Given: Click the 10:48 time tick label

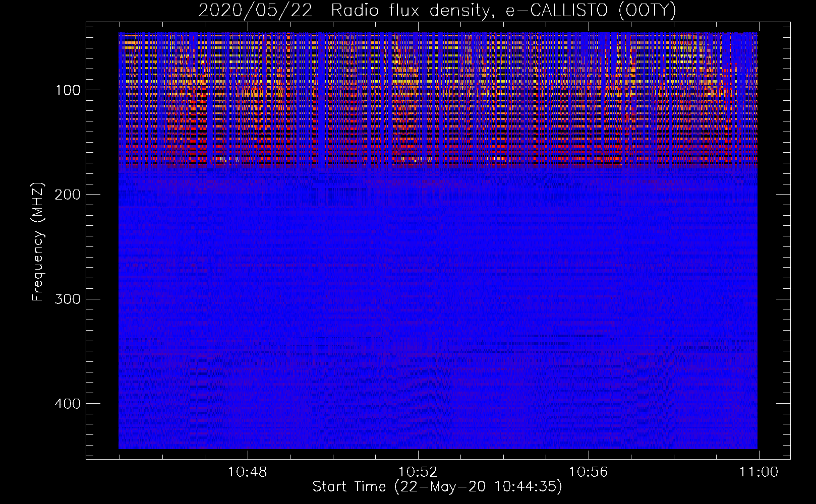Looking at the screenshot, I should point(247,472).
